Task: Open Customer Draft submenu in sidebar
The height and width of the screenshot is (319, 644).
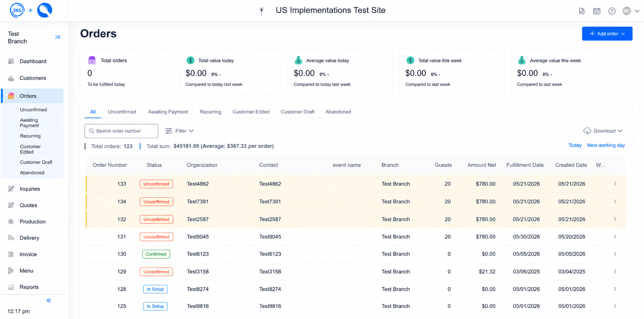Action: click(36, 162)
